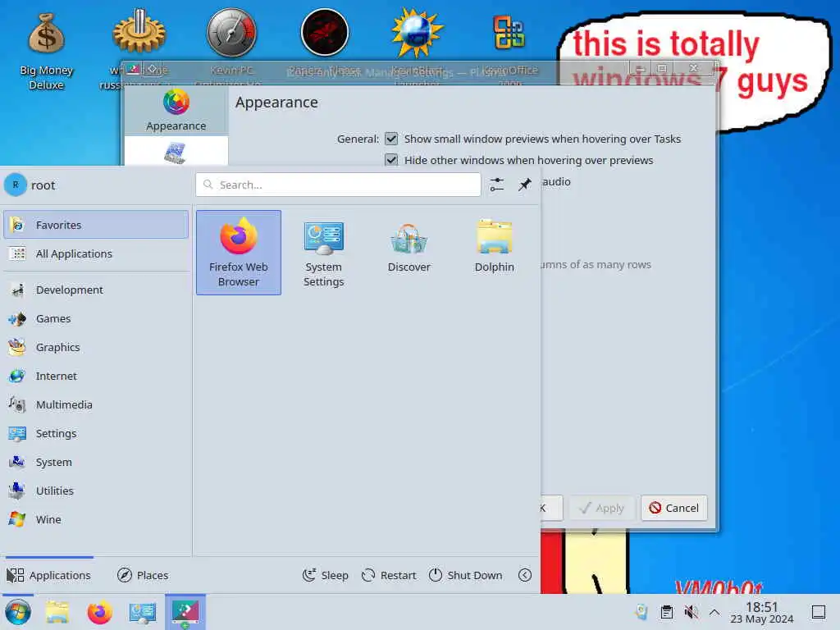Open the Games category

(x=96, y=319)
